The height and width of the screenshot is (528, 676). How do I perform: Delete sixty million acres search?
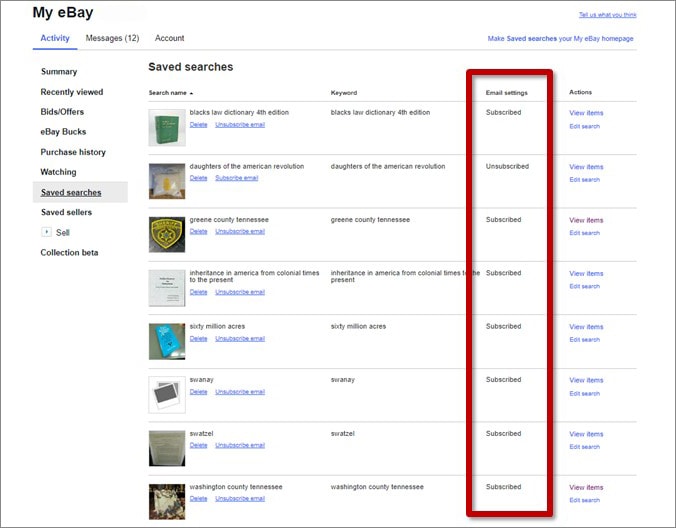[x=198, y=339]
